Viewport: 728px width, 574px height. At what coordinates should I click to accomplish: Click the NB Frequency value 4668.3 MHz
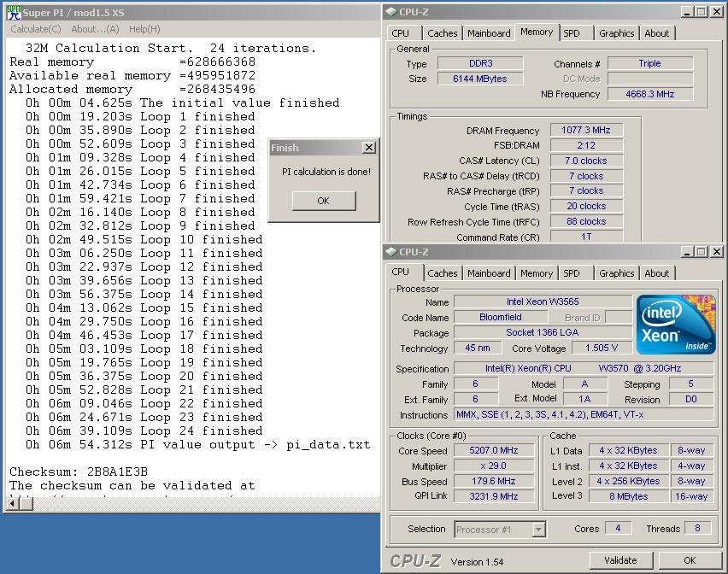(650, 94)
